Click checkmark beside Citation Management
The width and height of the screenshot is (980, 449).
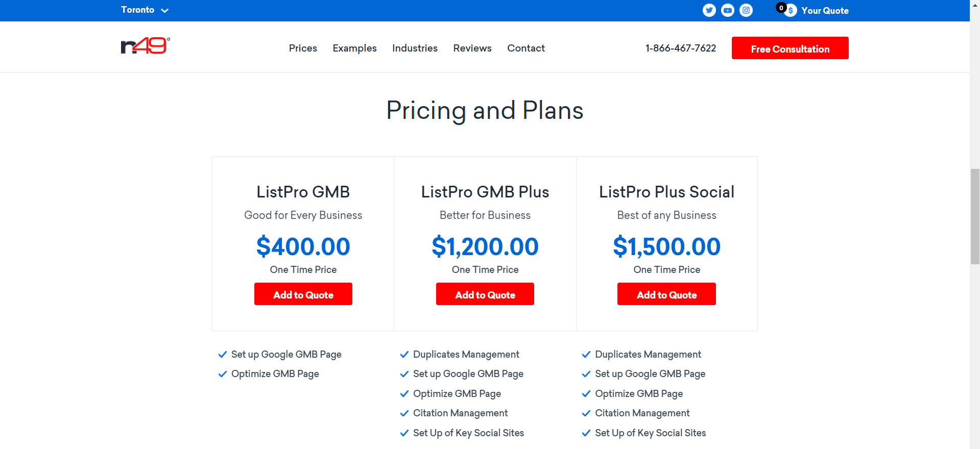click(x=404, y=413)
